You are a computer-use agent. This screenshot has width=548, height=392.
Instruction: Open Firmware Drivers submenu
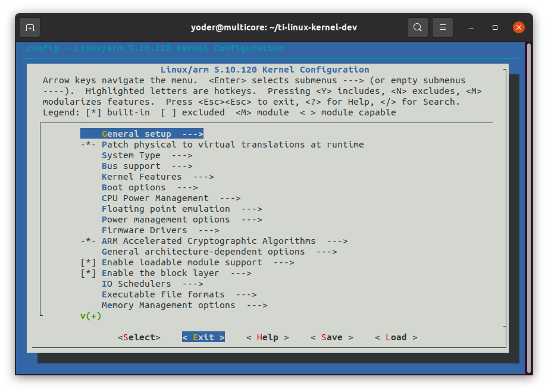pos(161,231)
